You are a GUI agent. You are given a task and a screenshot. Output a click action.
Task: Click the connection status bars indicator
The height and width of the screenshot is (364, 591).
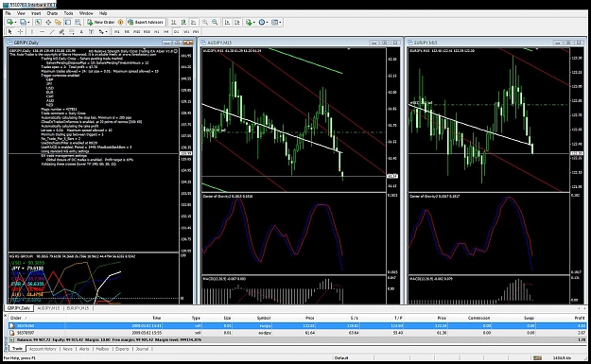(x=537, y=357)
